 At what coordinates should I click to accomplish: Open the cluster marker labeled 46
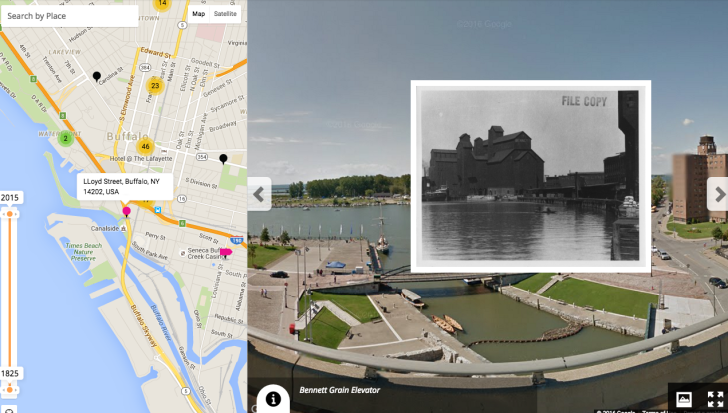click(145, 146)
